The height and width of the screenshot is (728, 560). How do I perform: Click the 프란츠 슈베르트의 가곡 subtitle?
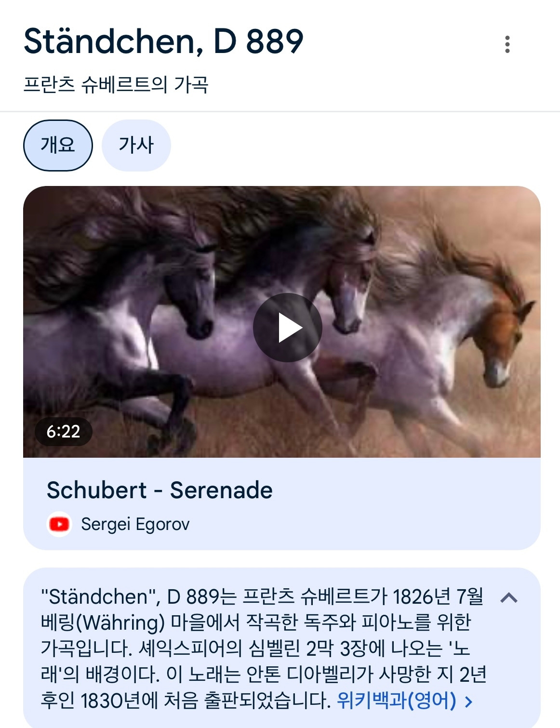click(116, 85)
